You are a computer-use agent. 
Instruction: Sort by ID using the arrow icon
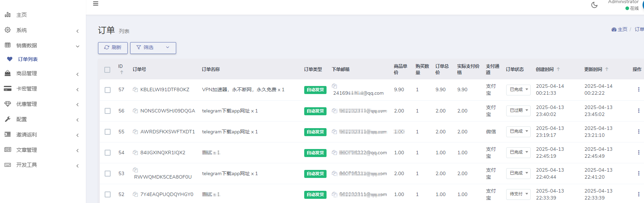point(122,72)
